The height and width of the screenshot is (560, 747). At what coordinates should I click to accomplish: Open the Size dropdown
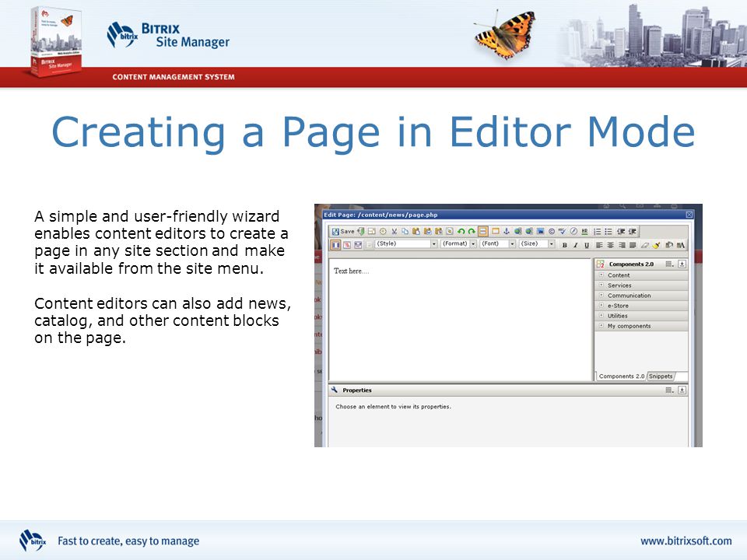(538, 243)
